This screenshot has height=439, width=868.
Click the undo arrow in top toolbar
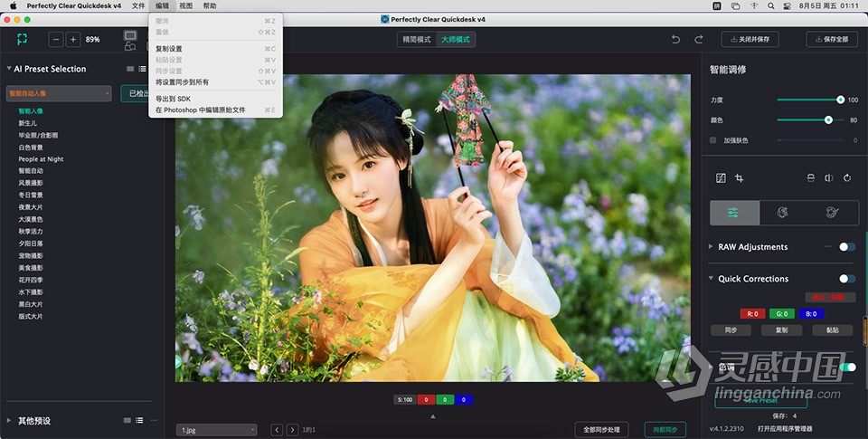coord(675,39)
